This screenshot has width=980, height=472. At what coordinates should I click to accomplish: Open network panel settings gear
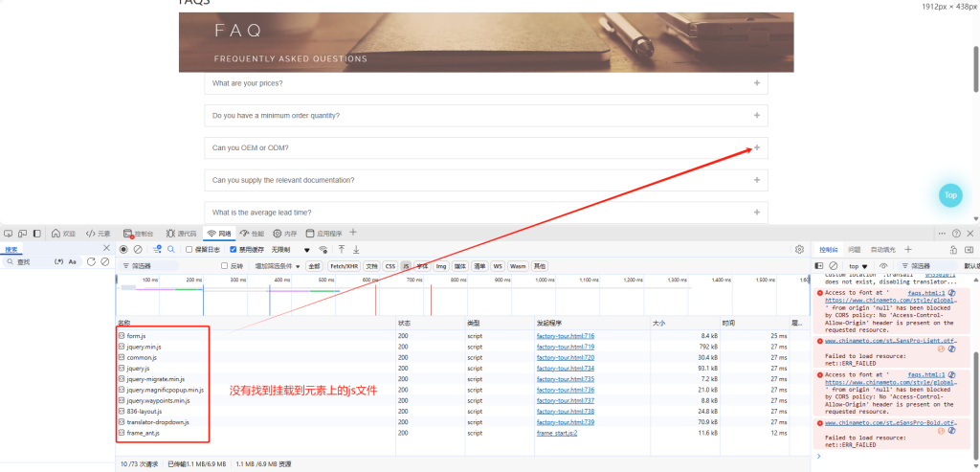coord(799,250)
